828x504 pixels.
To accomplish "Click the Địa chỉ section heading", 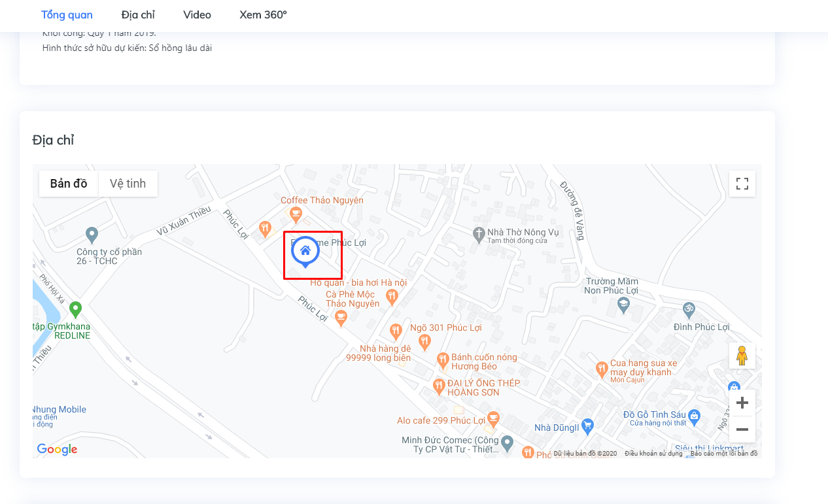I will coord(53,140).
